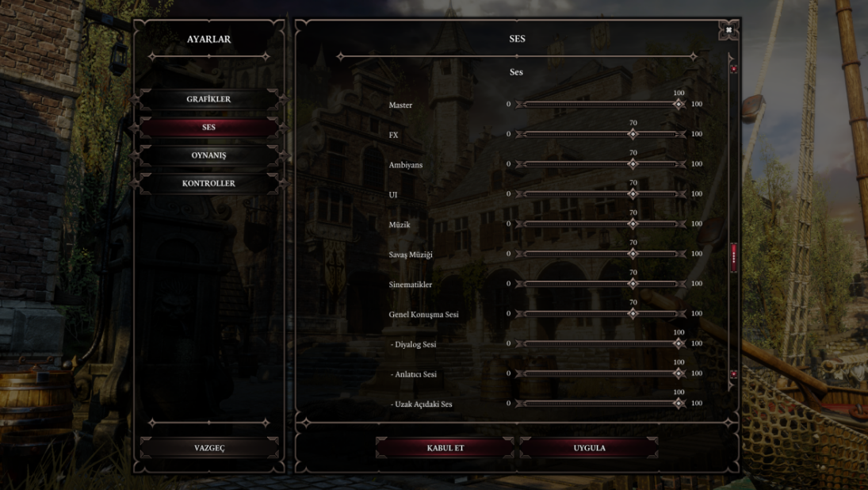
Task: Click the VAZGEÇ button
Action: [209, 447]
